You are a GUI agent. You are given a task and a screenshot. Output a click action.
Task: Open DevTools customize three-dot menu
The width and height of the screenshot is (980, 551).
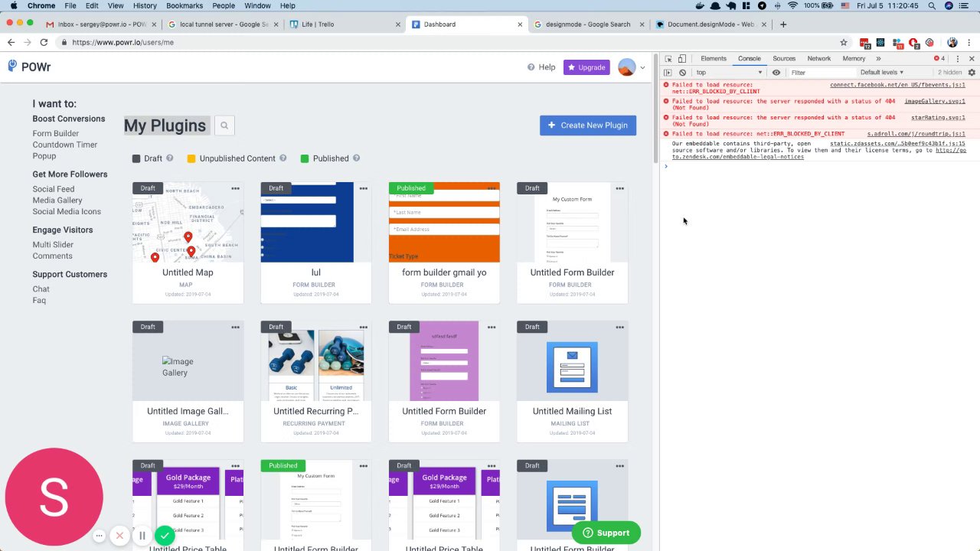958,59
